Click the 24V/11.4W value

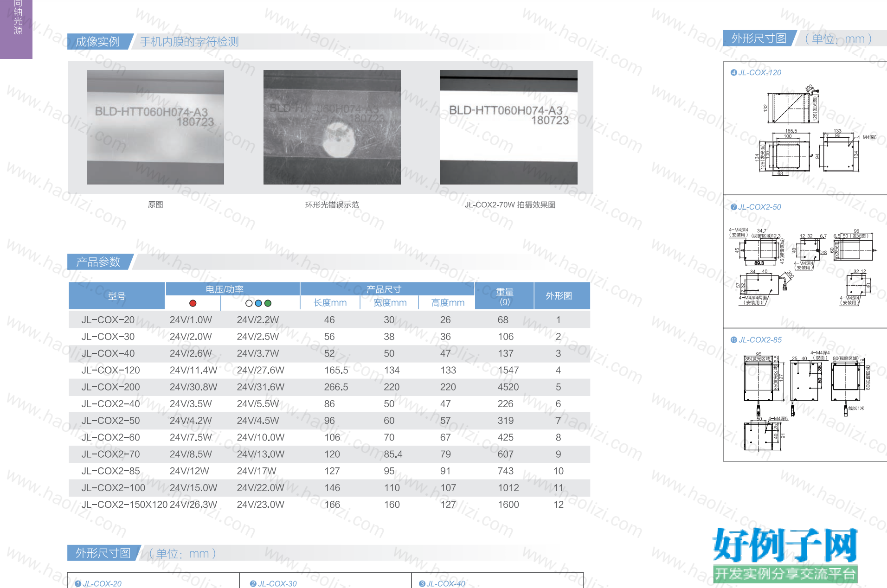[x=193, y=370]
